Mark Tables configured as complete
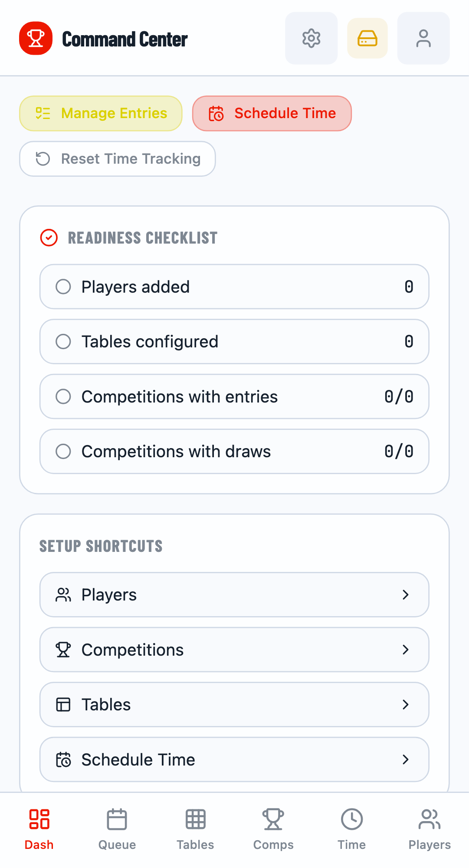The height and width of the screenshot is (868, 469). click(63, 342)
